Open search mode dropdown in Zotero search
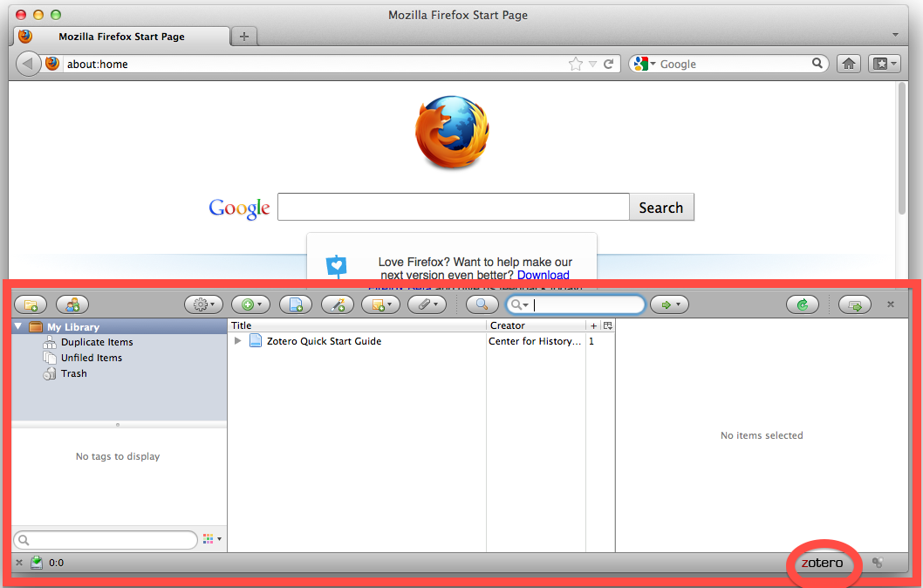Image resolution: width=923 pixels, height=588 pixels. pyautogui.click(x=519, y=304)
